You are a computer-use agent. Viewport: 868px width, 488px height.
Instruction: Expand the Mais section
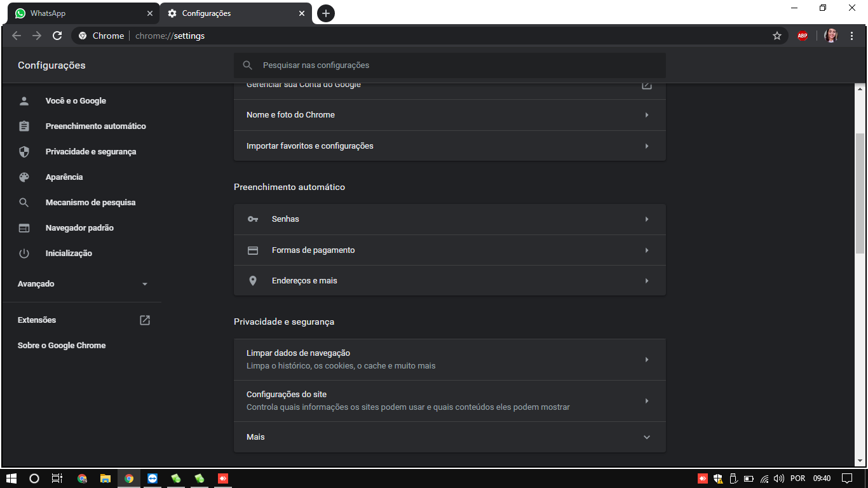(450, 437)
